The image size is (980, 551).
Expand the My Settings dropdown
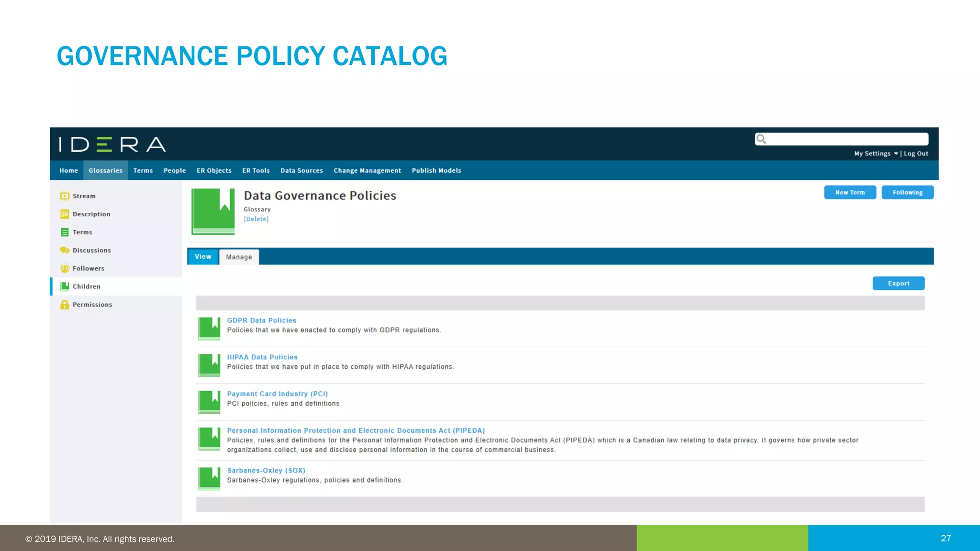[x=876, y=154]
